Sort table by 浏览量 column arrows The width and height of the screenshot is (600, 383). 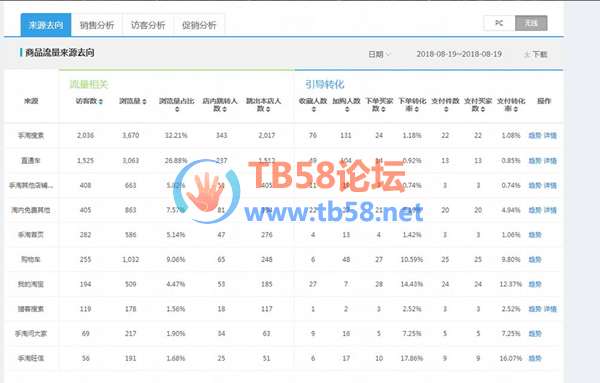click(145, 102)
